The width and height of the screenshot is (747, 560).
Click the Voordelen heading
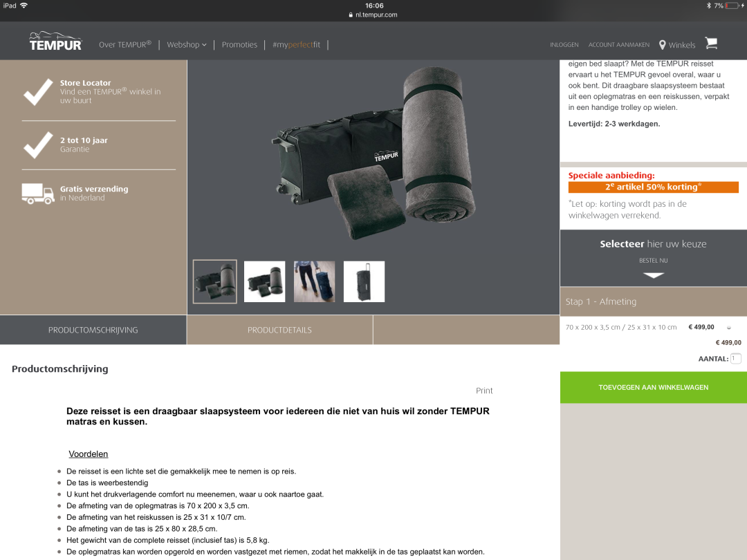point(88,454)
